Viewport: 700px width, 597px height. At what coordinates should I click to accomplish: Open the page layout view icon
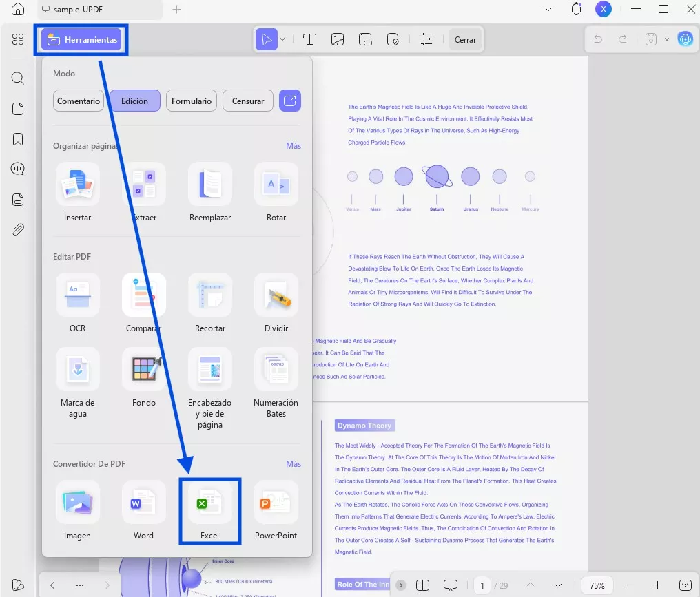(422, 585)
